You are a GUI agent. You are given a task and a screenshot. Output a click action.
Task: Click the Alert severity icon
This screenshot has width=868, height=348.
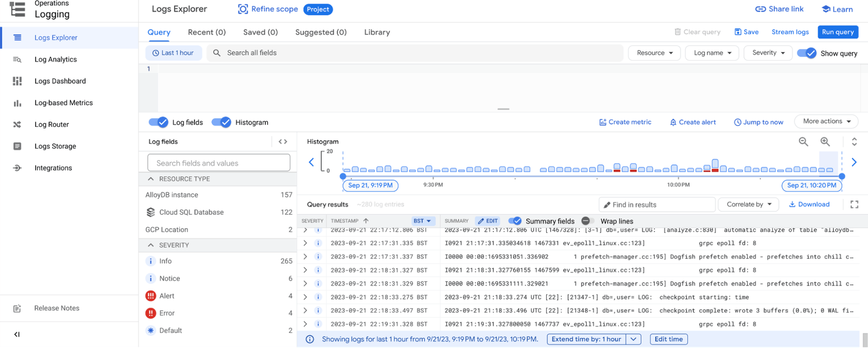click(150, 296)
